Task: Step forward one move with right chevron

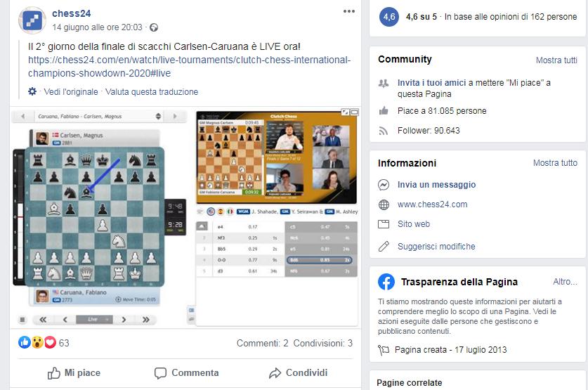Action: (x=124, y=320)
